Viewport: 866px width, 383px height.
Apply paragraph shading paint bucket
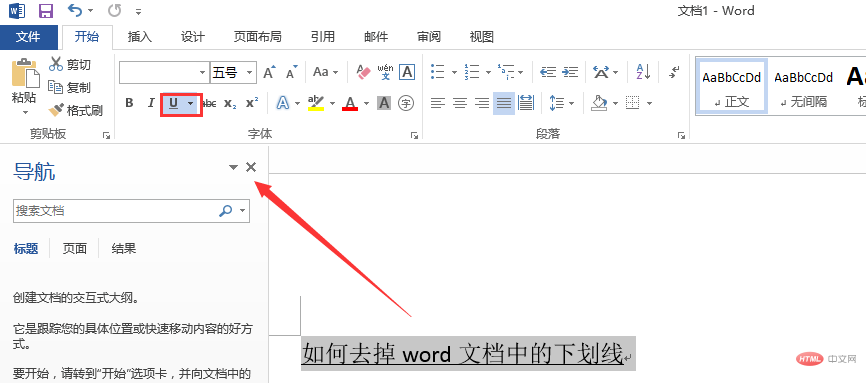coord(599,103)
